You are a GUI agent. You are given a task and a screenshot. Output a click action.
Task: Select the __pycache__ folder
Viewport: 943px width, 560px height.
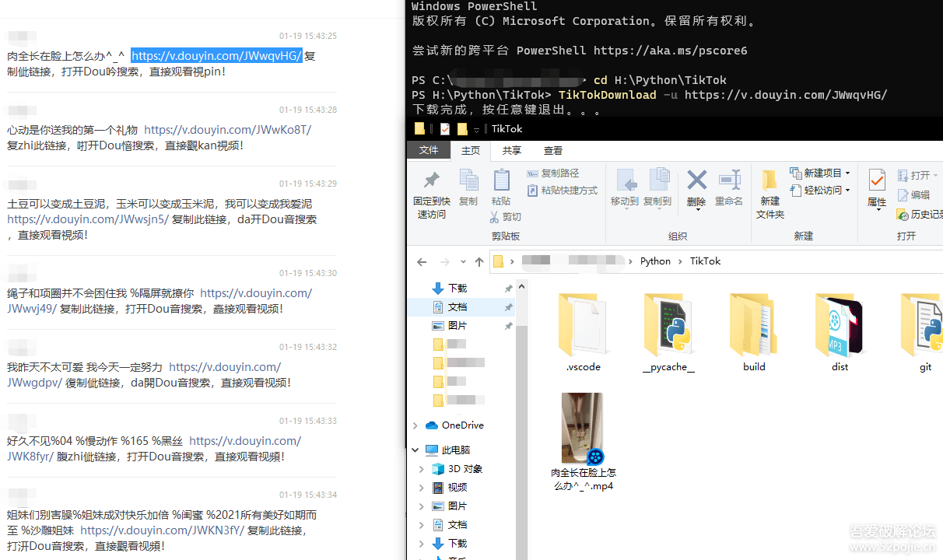pos(668,333)
